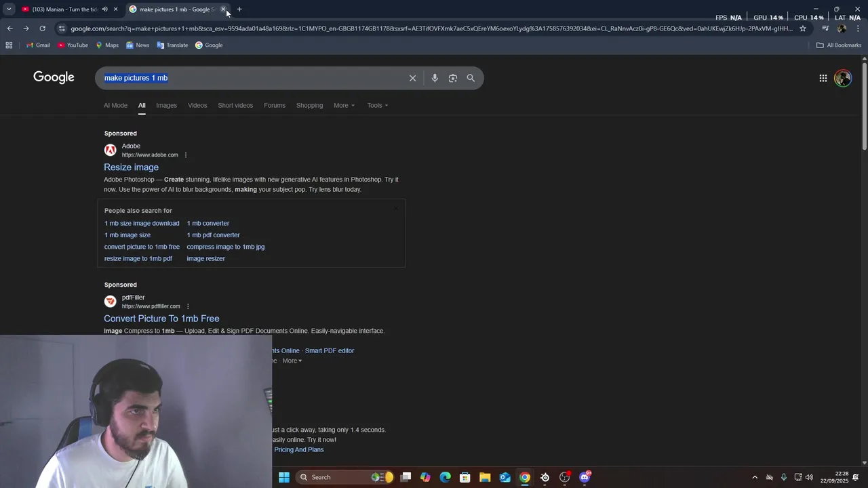Screen dimensions: 868x488
Task: Switch to Shopping results tab
Action: click(x=309, y=105)
